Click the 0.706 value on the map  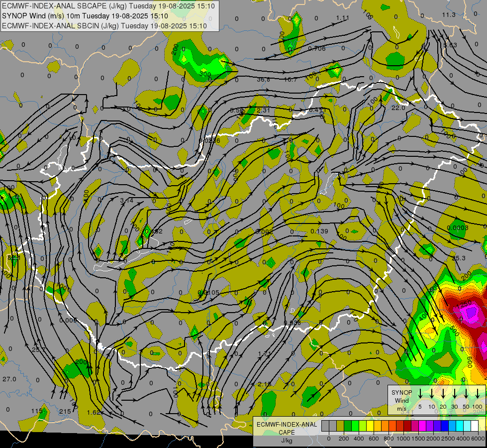317,48
